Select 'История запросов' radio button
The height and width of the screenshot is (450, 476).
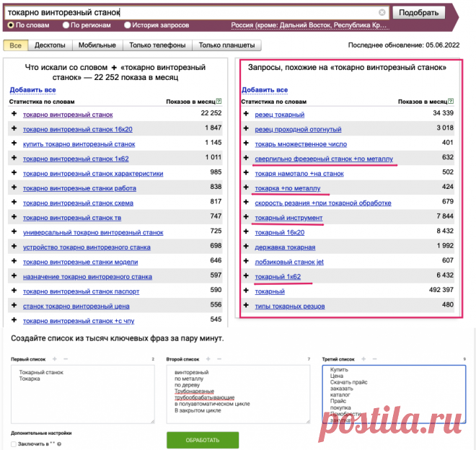[128, 25]
